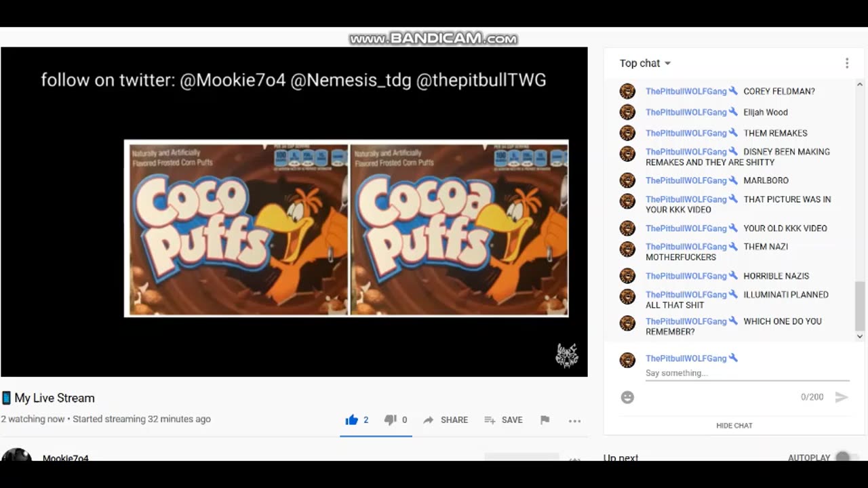Click the dislike count number 0
Viewport: 868px width, 488px height.
[405, 420]
